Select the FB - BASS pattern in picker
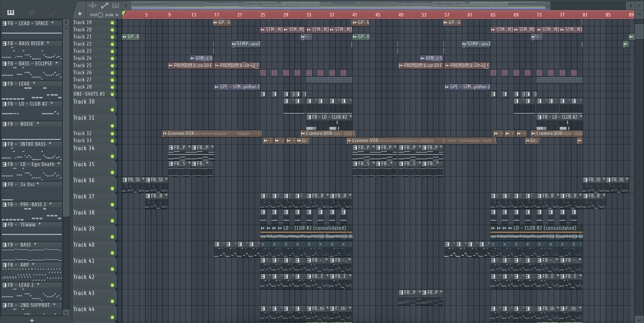Viewport: 644px width, 323px height. [x=32, y=245]
